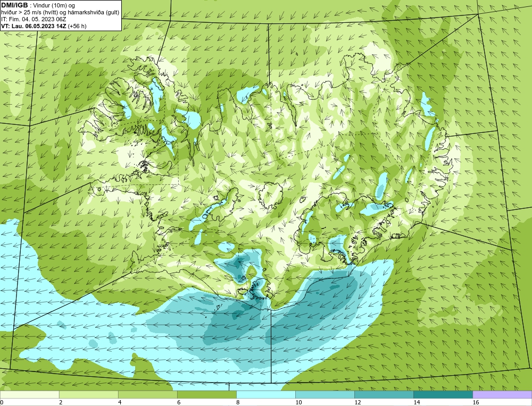The image size is (532, 406).
Task: Click the legend label '4'
Action: coord(120,402)
